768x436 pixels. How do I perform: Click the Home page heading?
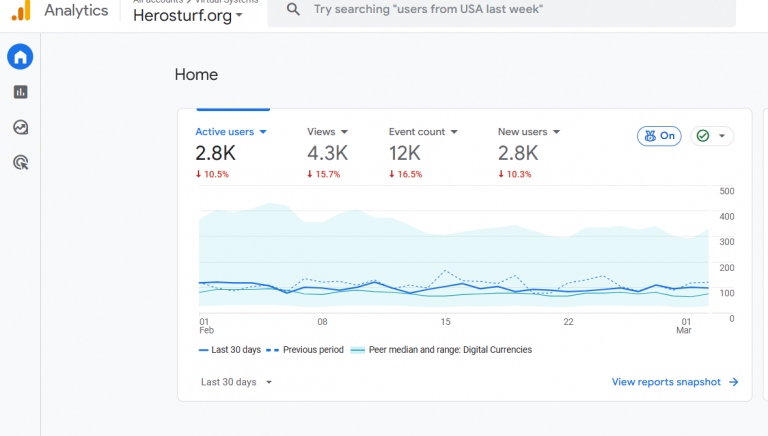(196, 74)
